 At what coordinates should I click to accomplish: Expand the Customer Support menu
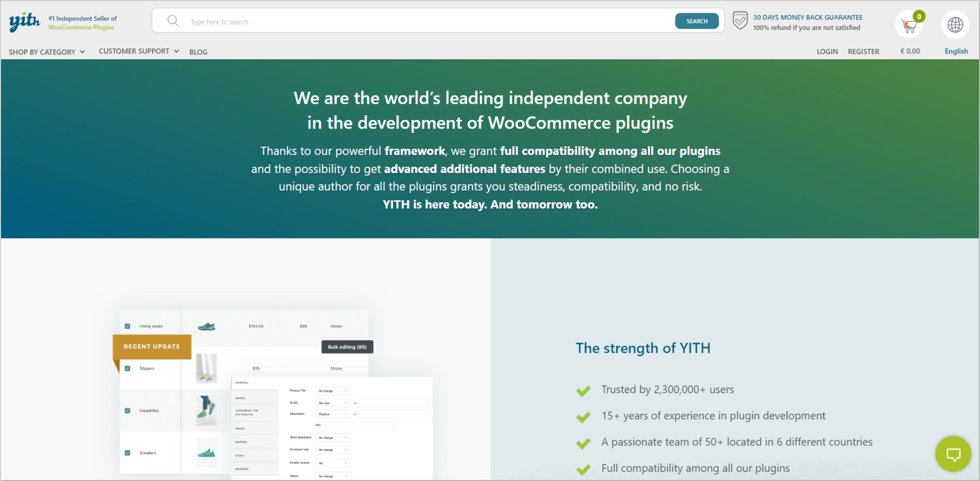point(139,51)
